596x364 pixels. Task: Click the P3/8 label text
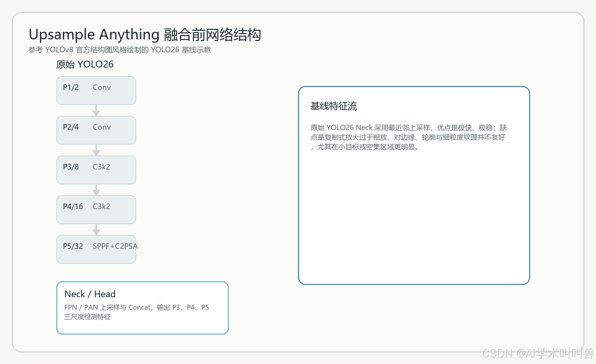click(x=71, y=167)
